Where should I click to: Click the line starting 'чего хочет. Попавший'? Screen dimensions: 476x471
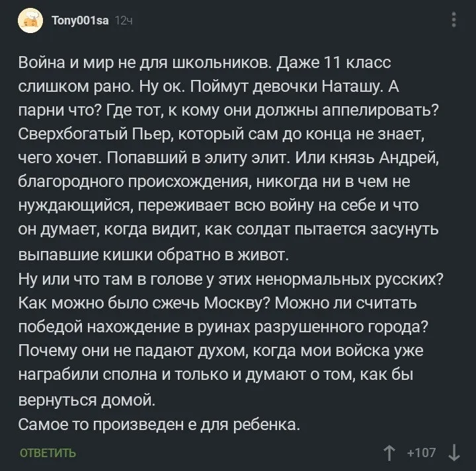pyautogui.click(x=229, y=158)
